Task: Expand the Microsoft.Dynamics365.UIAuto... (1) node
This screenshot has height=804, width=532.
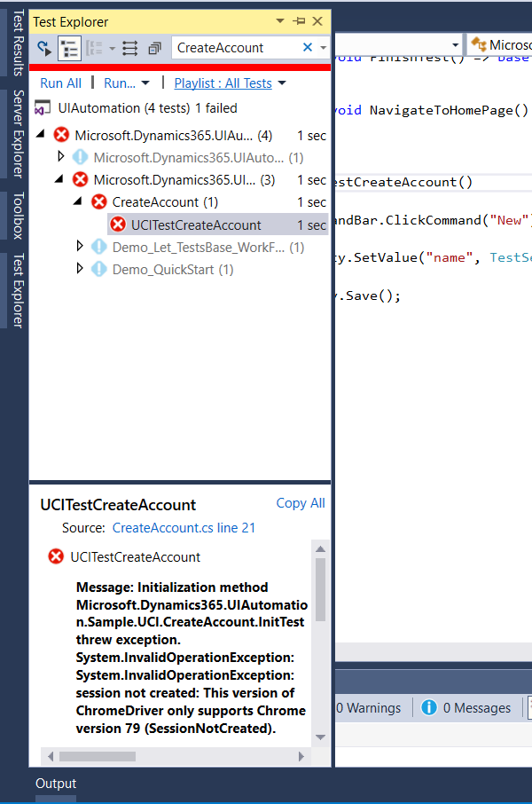Action: (x=60, y=156)
